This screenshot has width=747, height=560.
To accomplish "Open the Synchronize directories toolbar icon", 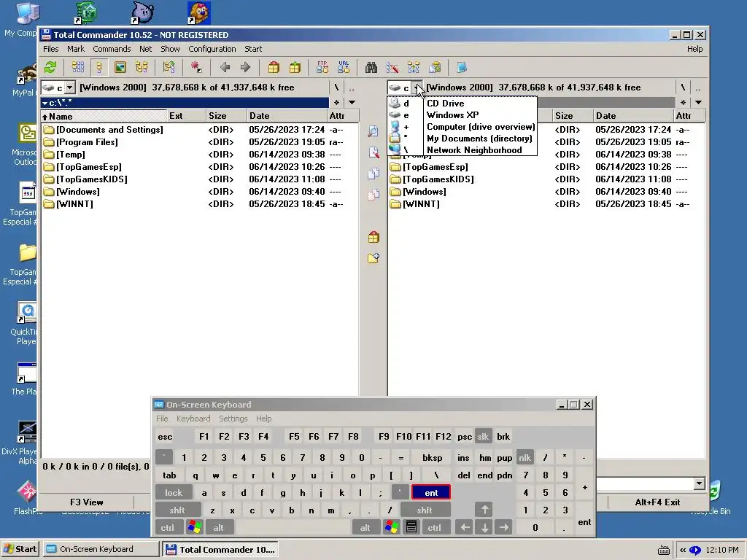I will (414, 68).
